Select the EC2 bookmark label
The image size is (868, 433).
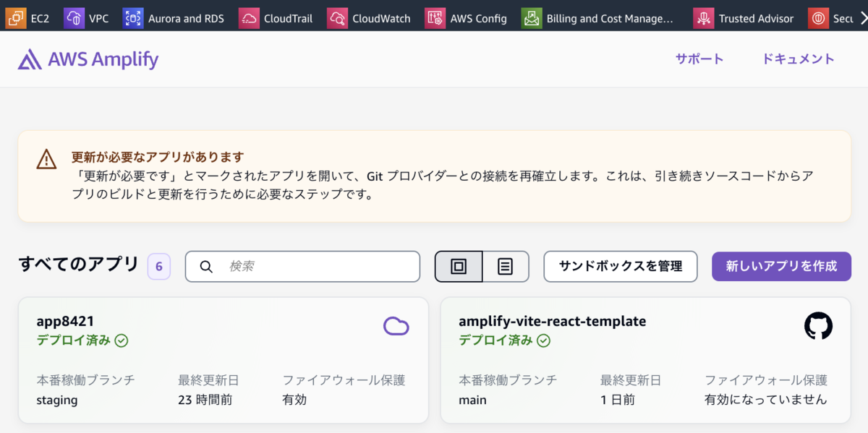[40, 19]
